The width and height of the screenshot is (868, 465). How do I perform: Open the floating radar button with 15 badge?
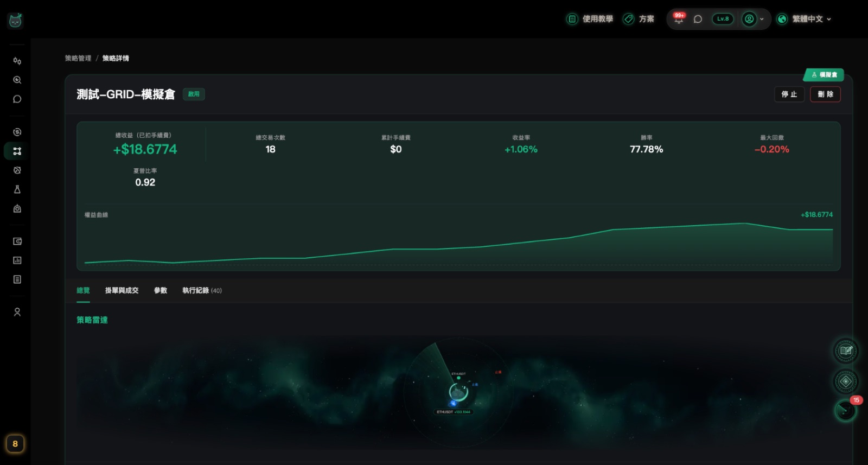point(846,410)
